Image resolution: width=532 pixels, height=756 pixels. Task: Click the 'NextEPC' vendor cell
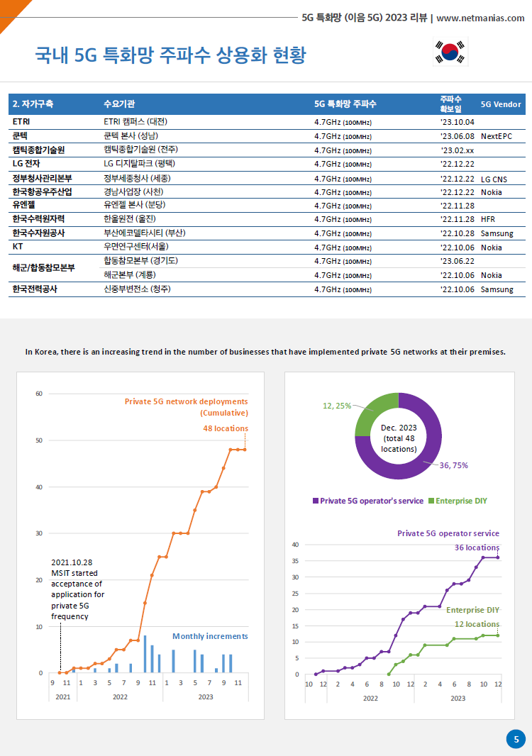tap(497, 136)
